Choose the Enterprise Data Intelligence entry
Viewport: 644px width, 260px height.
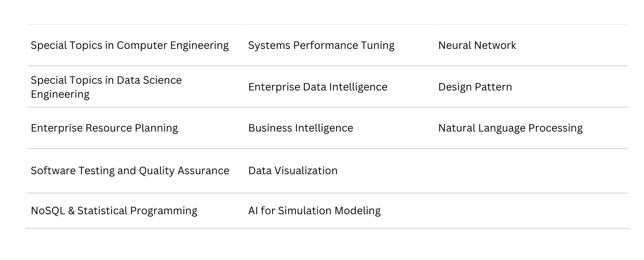(x=318, y=87)
